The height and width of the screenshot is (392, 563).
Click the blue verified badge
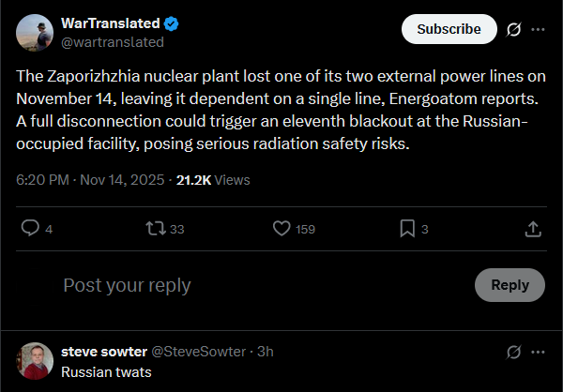[172, 23]
